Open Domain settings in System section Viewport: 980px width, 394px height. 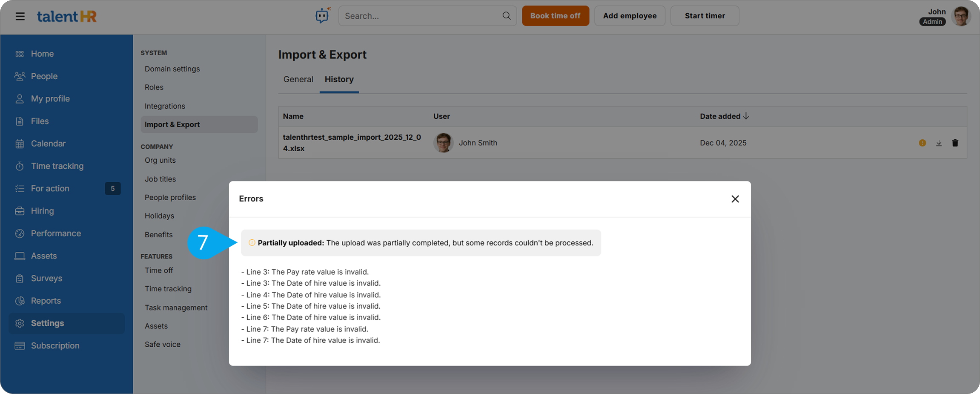(x=172, y=69)
